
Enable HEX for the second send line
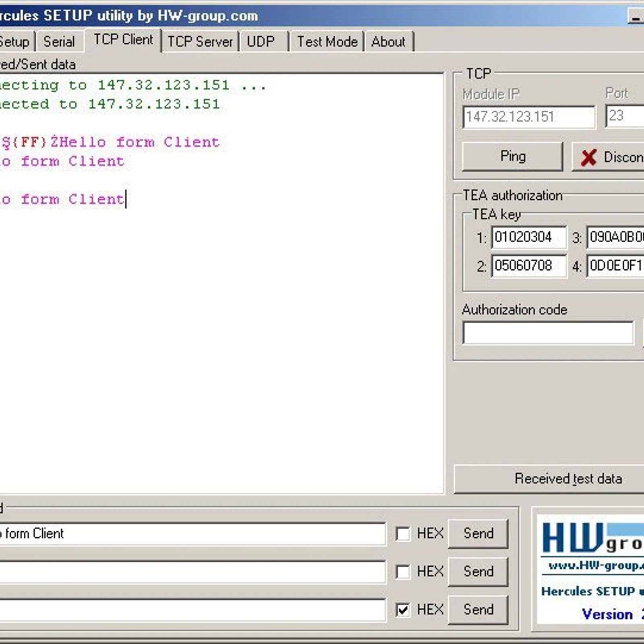(x=403, y=572)
